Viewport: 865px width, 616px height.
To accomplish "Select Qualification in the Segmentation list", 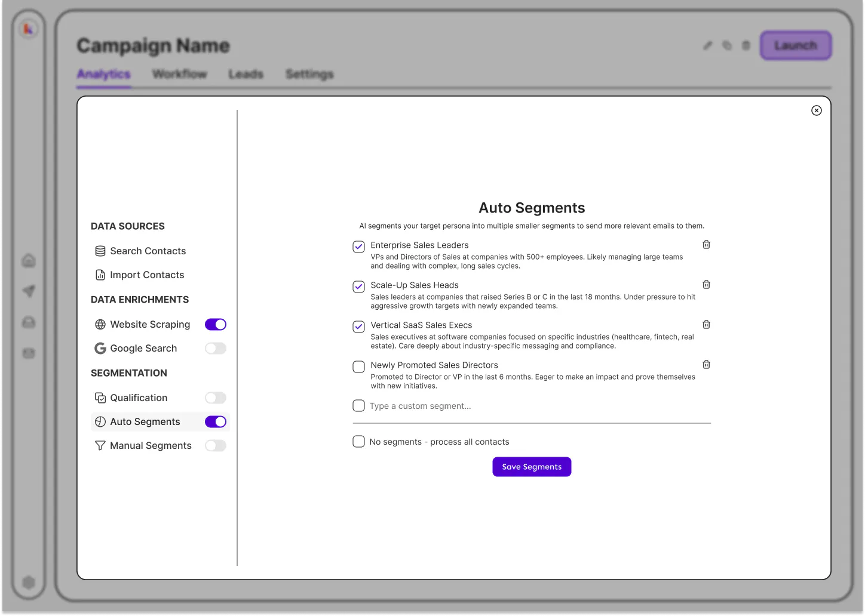I will tap(131, 398).
